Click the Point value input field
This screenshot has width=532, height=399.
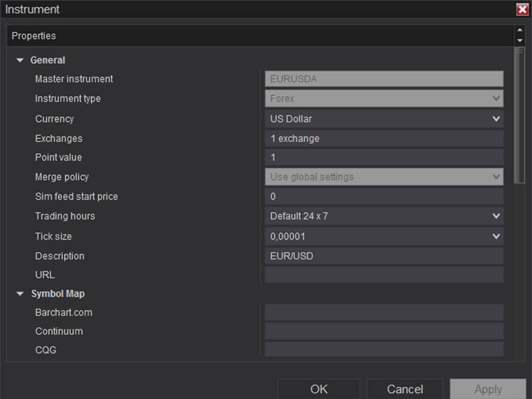384,157
